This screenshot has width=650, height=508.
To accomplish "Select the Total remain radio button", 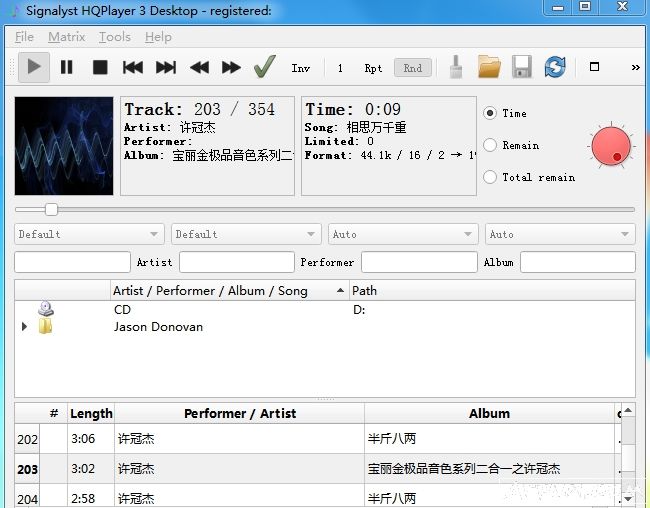I will click(490, 177).
